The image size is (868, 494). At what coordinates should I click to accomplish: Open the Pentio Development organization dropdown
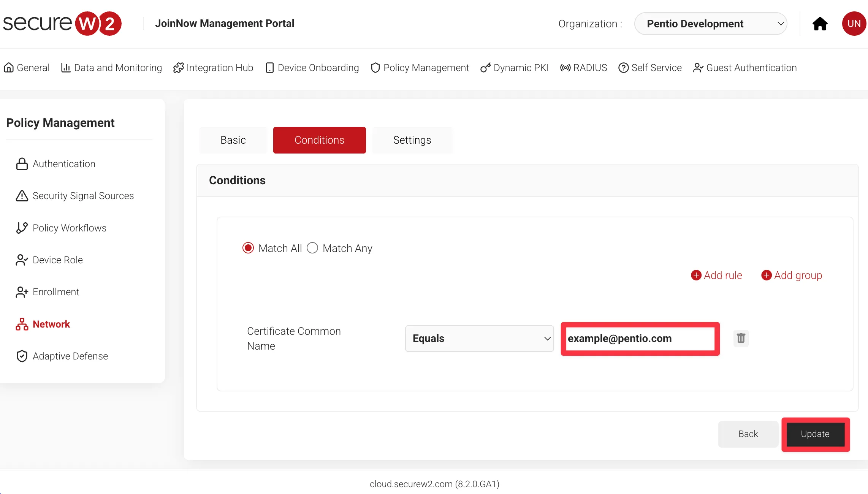coord(710,24)
